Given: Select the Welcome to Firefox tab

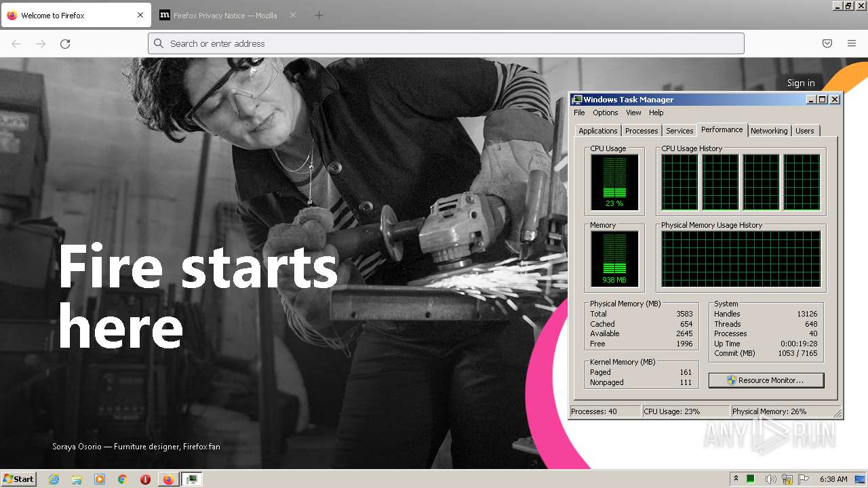Looking at the screenshot, I should tap(76, 15).
